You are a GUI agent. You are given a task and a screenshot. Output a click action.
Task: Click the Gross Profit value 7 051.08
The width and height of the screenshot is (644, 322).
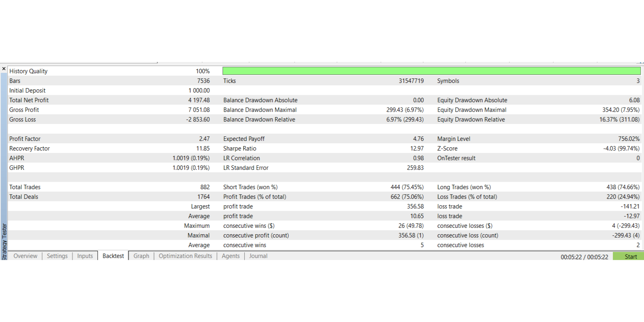pyautogui.click(x=199, y=110)
